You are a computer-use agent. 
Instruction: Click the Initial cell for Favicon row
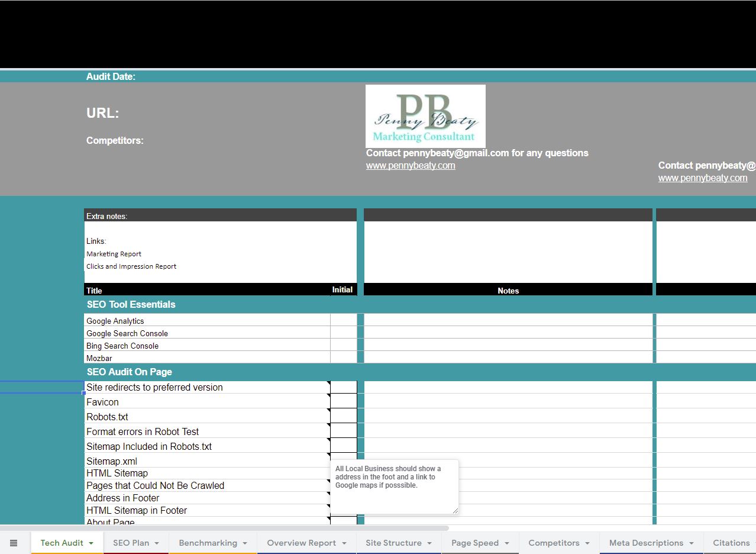[344, 402]
